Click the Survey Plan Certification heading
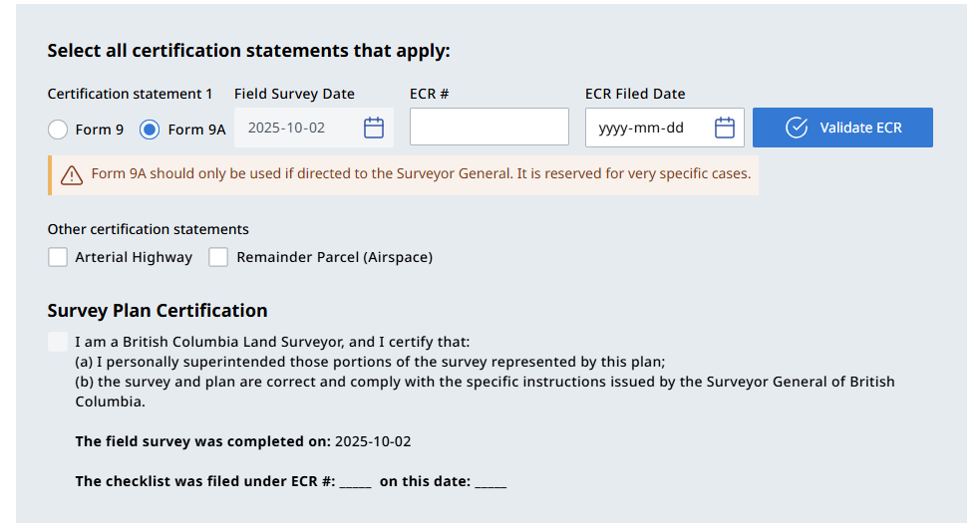980x528 pixels. 158,311
